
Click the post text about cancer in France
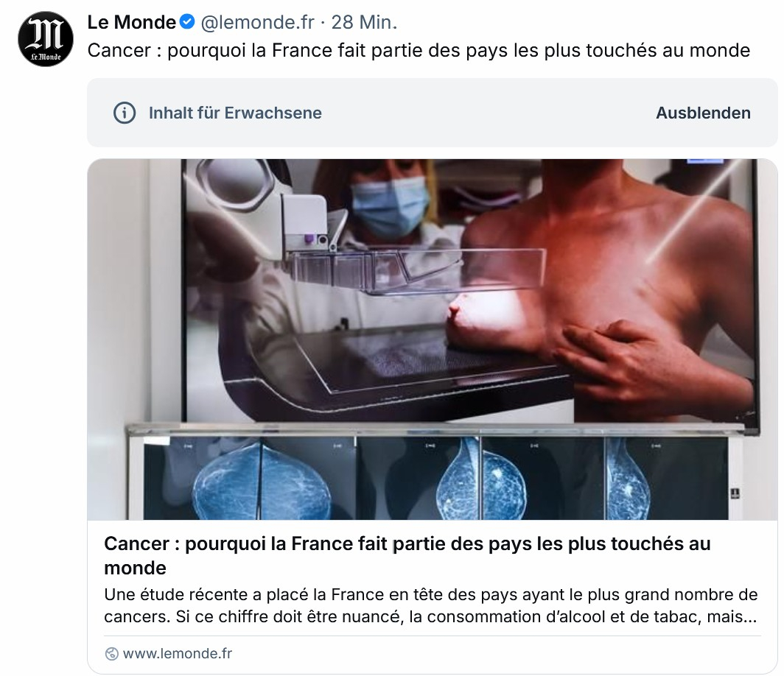click(x=419, y=51)
